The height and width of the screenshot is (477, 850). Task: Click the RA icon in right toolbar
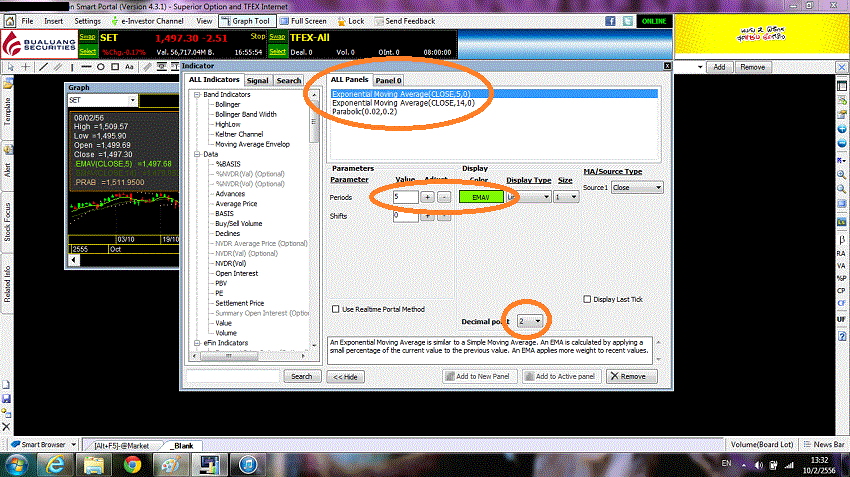[841, 253]
